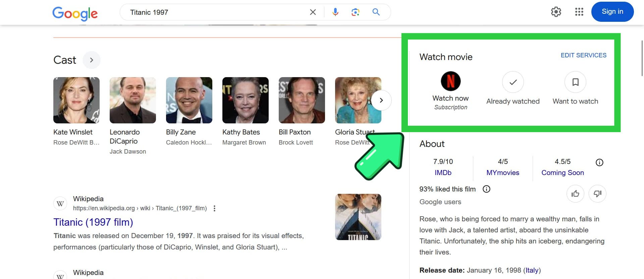Open Kate Winslet's cast photo

point(76,100)
